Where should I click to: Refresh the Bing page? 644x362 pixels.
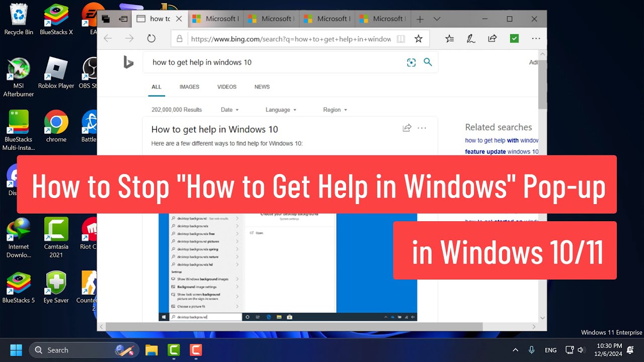[151, 38]
